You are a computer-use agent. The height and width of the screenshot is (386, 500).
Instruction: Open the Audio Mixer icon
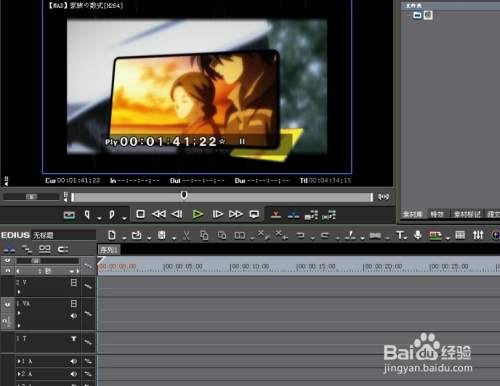tap(478, 235)
